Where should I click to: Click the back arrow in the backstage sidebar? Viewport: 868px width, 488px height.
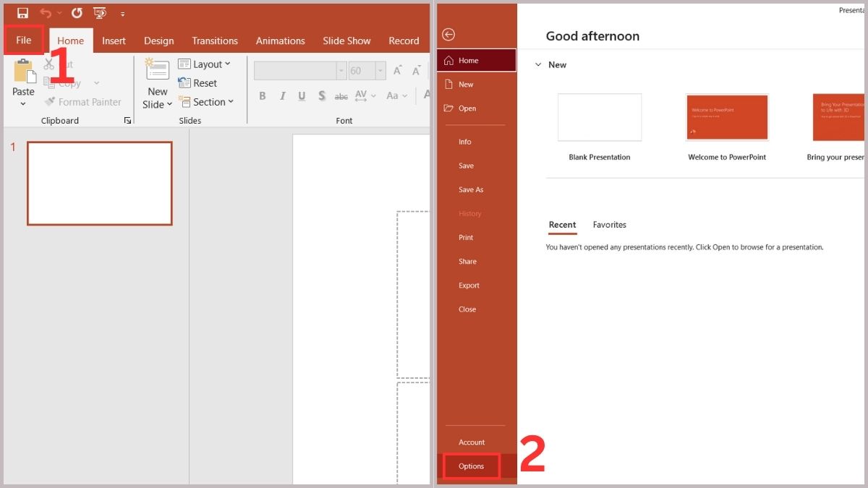tap(448, 34)
